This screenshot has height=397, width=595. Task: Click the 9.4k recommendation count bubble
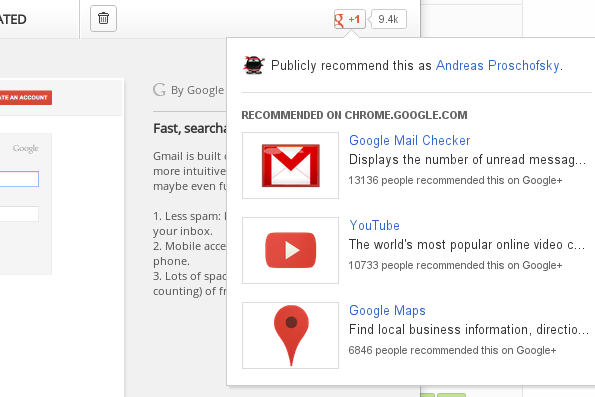pos(388,19)
